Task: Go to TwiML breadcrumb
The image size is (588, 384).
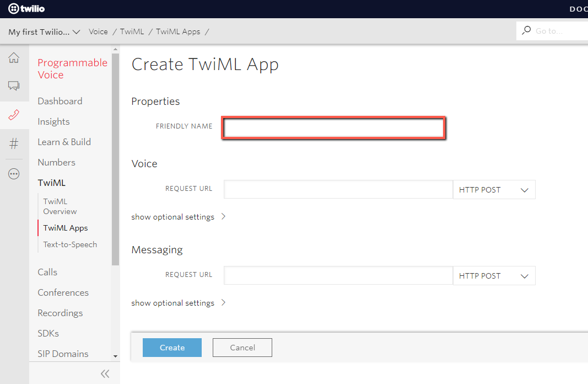Action: point(132,31)
